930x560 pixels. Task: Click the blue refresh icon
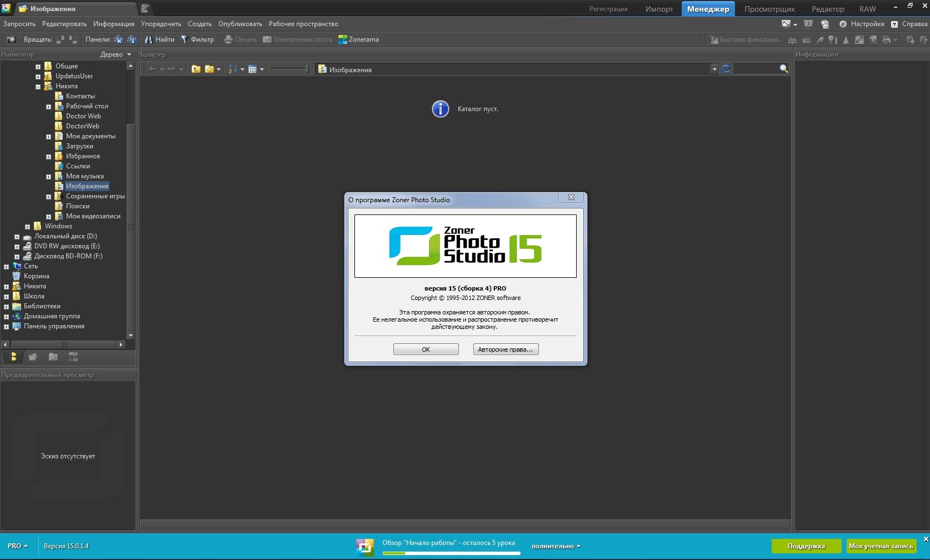726,69
